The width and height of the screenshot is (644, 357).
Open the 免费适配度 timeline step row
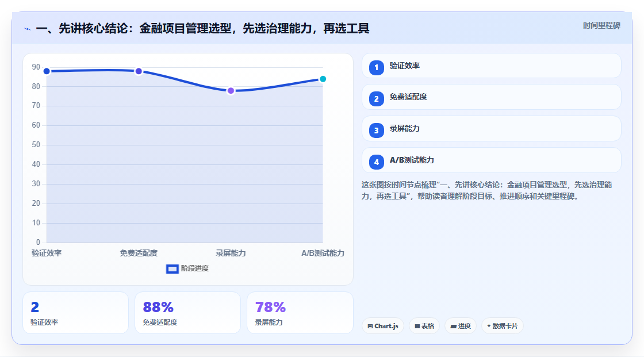point(491,97)
